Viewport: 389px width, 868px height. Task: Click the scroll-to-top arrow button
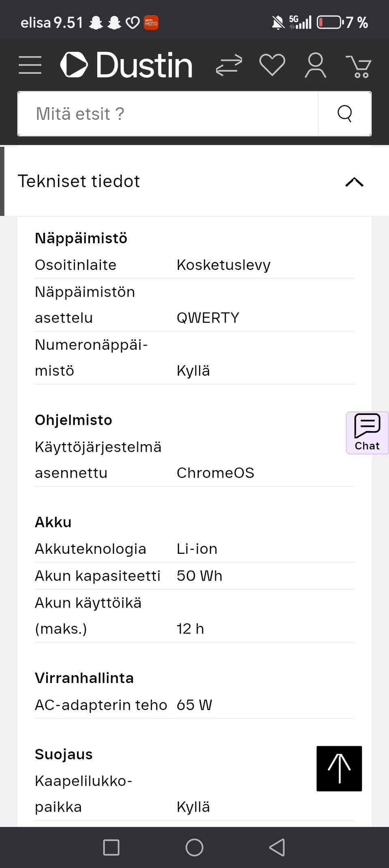339,768
